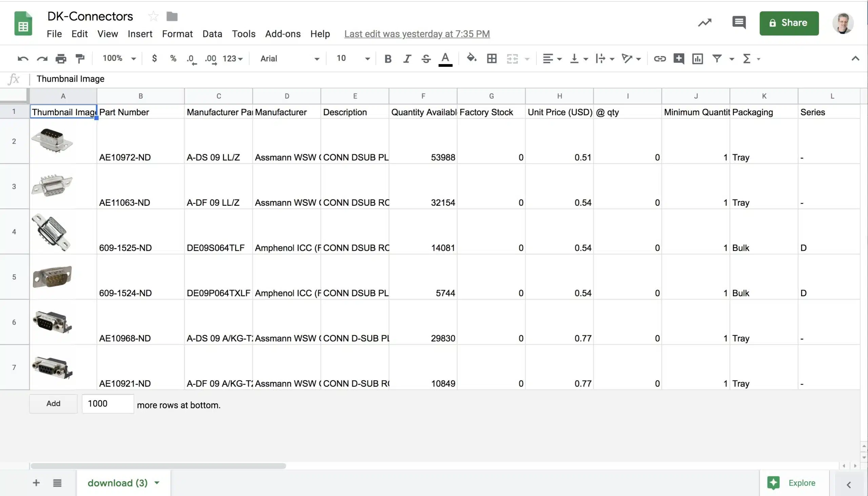The height and width of the screenshot is (496, 868).
Task: Click the Create a filter icon
Action: (x=717, y=59)
